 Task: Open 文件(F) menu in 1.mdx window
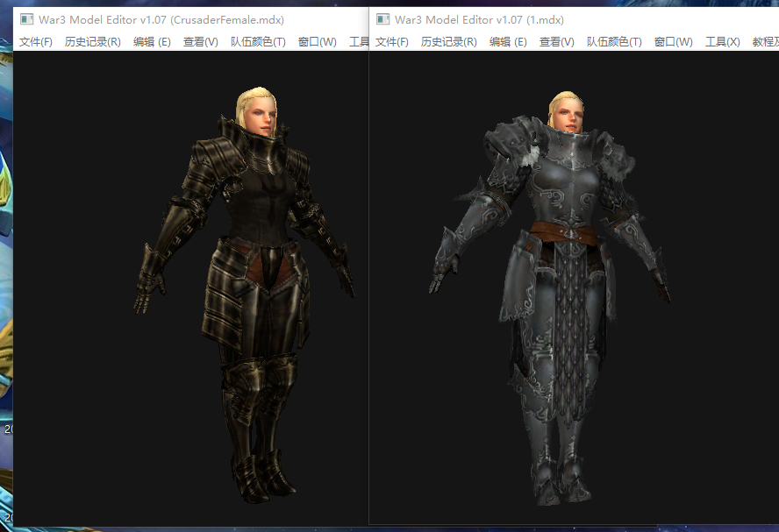pyautogui.click(x=392, y=42)
